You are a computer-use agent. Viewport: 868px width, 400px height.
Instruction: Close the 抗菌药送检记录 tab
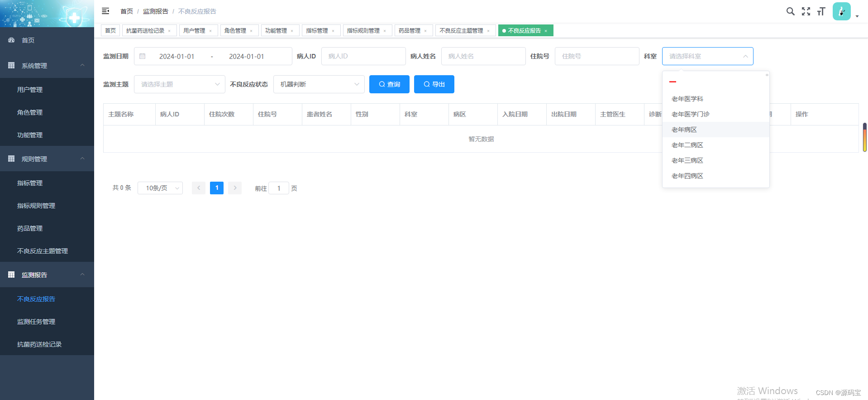170,31
